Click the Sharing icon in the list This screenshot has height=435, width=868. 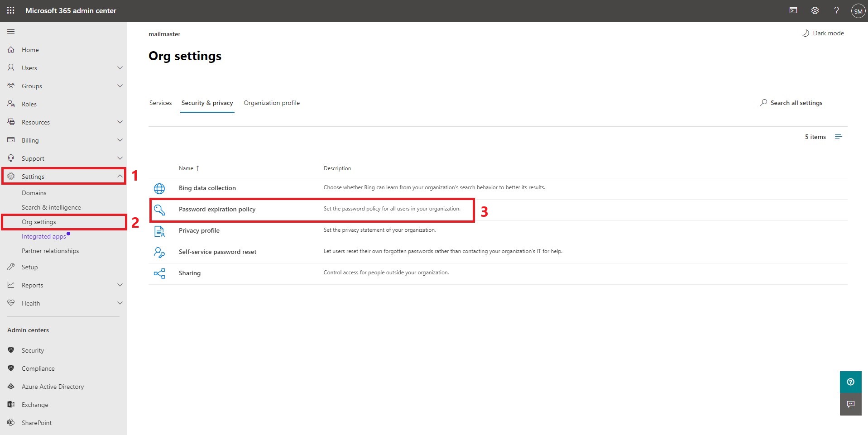[x=159, y=273]
